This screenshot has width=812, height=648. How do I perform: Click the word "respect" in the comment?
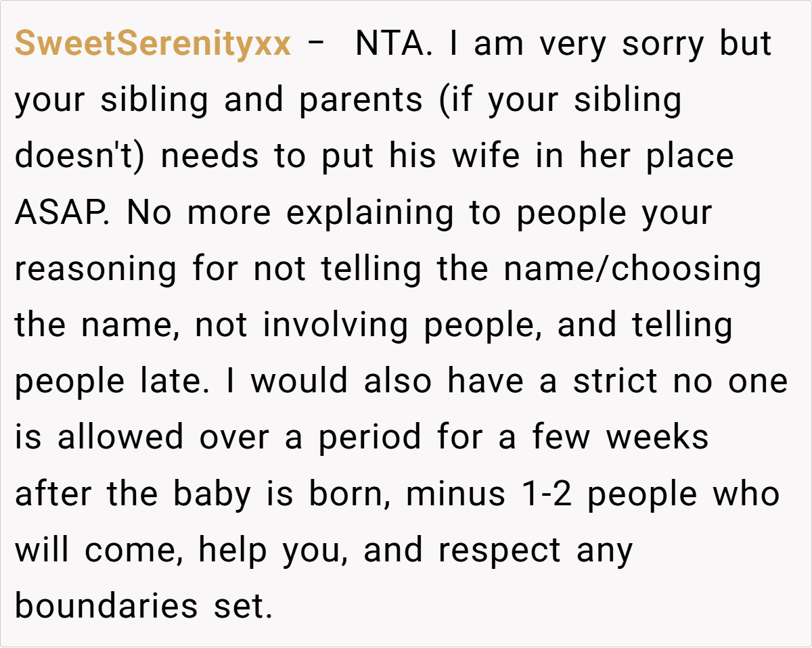[499, 549]
